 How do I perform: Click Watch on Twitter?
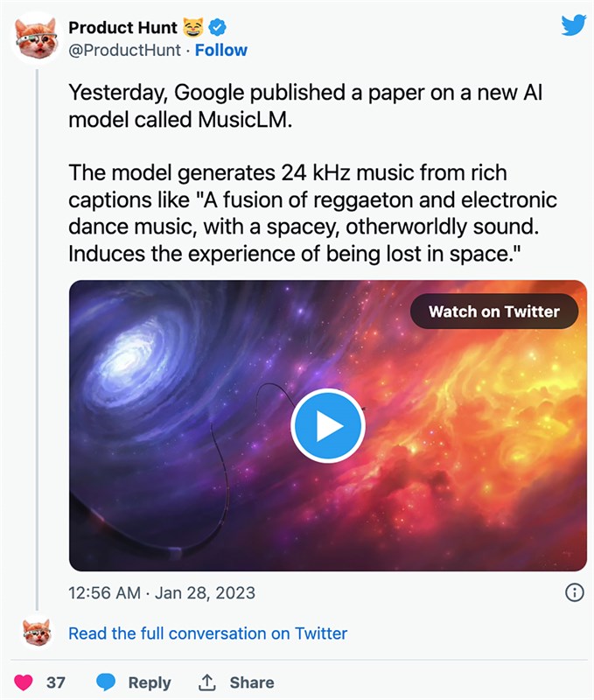[x=494, y=311]
